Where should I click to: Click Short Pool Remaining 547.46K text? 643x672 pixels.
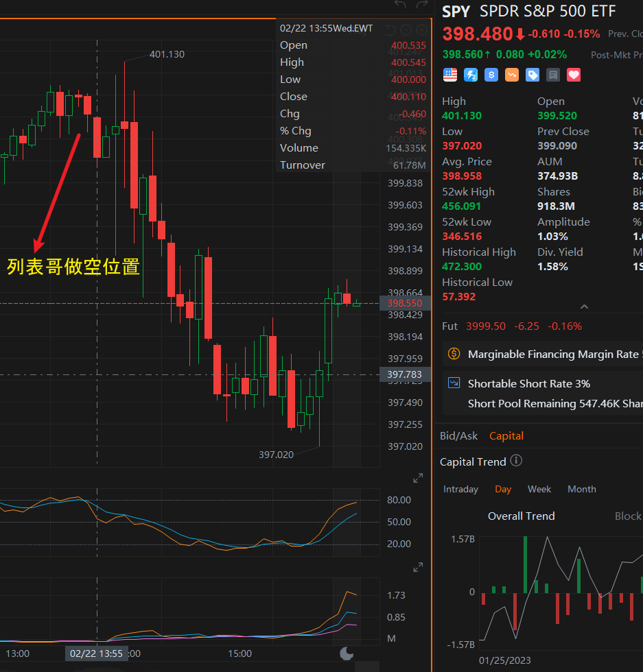[x=555, y=404]
